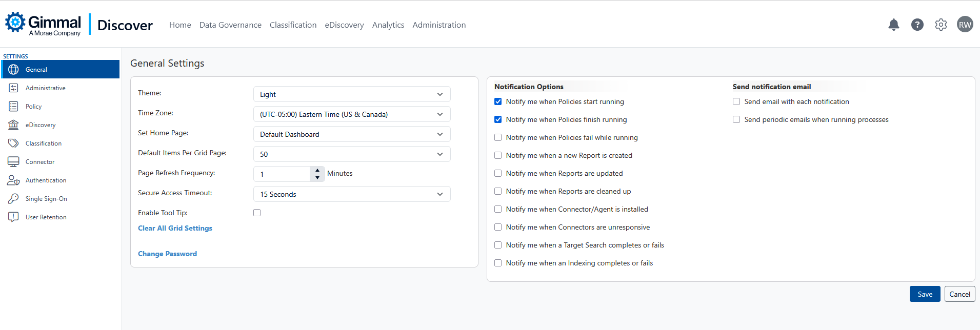This screenshot has height=330, width=980.
Task: Select the Policy settings icon in sidebar
Action: point(14,107)
